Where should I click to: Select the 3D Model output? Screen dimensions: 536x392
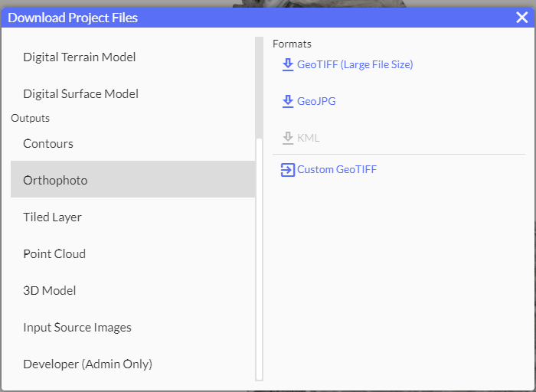click(50, 291)
